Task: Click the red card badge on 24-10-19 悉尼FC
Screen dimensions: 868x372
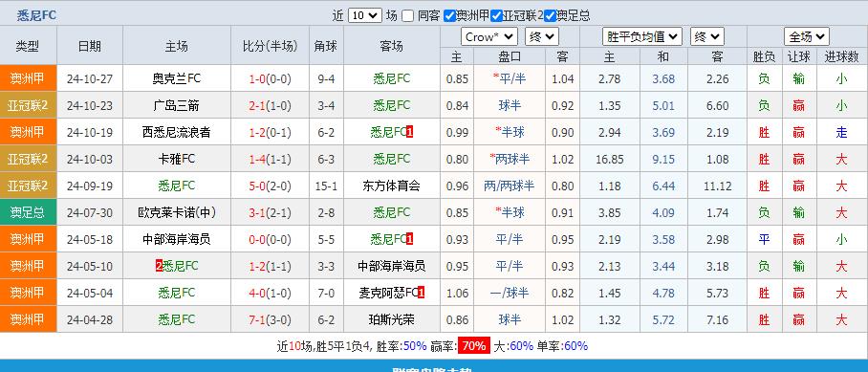Action: pyautogui.click(x=410, y=132)
